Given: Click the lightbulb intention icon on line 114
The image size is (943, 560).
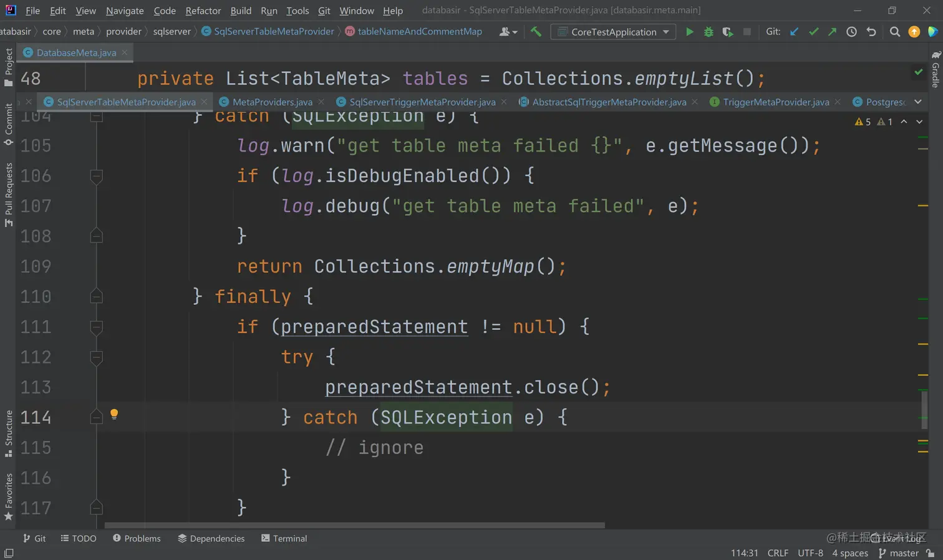Looking at the screenshot, I should click(x=114, y=414).
